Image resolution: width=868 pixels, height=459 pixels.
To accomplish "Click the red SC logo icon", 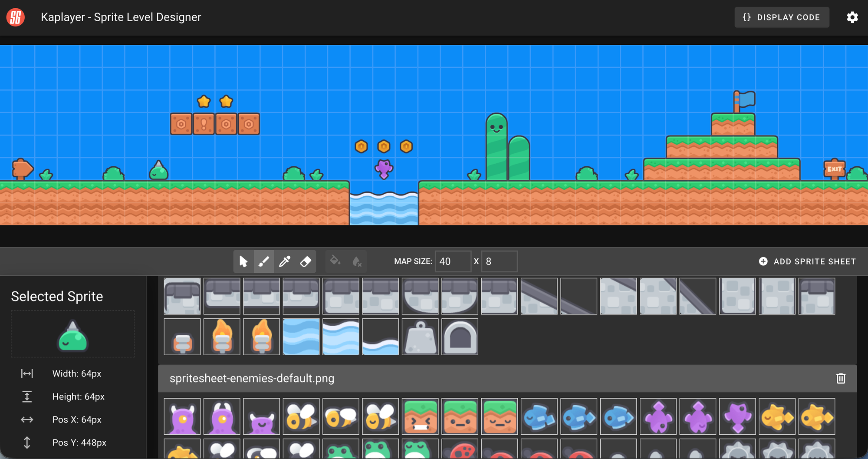I will (16, 17).
